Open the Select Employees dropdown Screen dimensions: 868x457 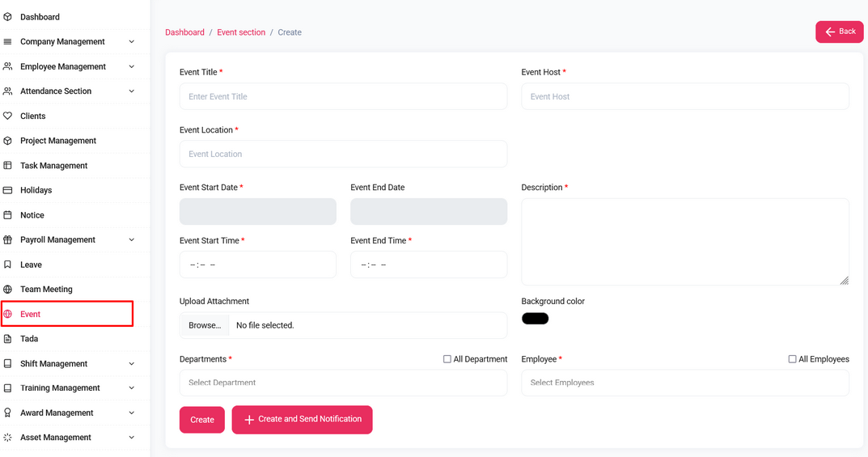(x=684, y=383)
